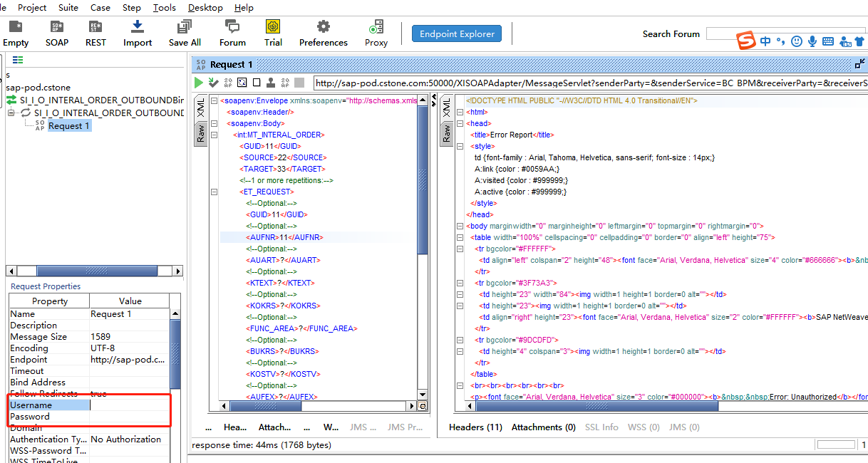The height and width of the screenshot is (463, 868).
Task: Collapse the soapenv:Envelope node in request
Action: tap(214, 100)
